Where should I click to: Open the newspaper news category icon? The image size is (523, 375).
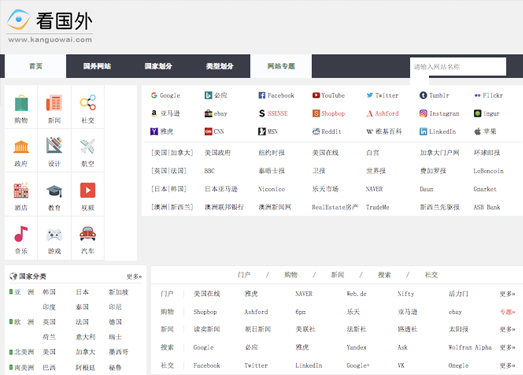(54, 103)
